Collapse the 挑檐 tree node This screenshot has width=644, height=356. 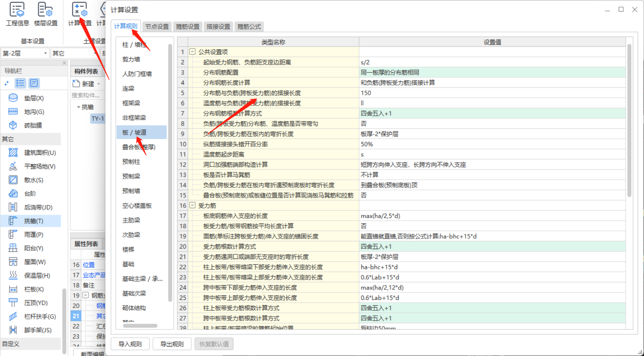(x=78, y=107)
